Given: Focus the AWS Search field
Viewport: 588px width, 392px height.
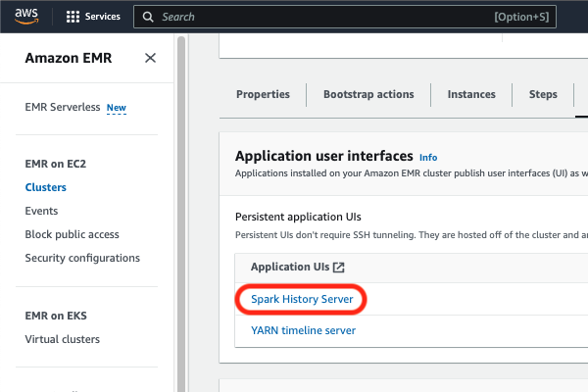Looking at the screenshot, I should pyautogui.click(x=345, y=17).
